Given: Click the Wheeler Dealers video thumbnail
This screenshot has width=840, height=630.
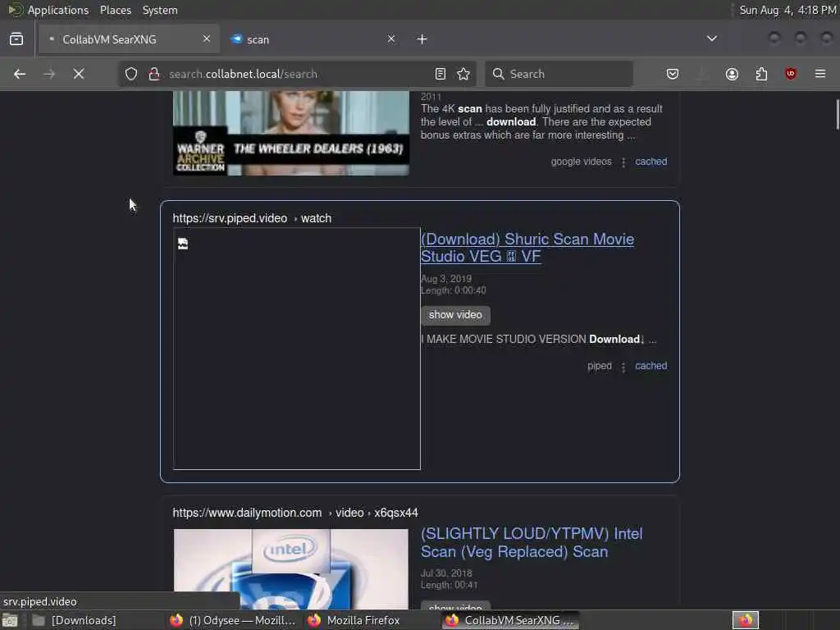Looking at the screenshot, I should click(291, 133).
